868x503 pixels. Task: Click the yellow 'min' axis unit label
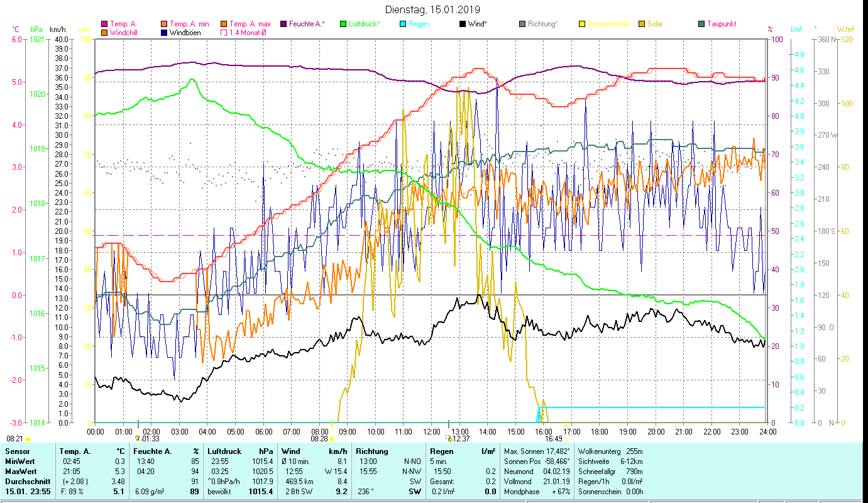pyautogui.click(x=84, y=30)
